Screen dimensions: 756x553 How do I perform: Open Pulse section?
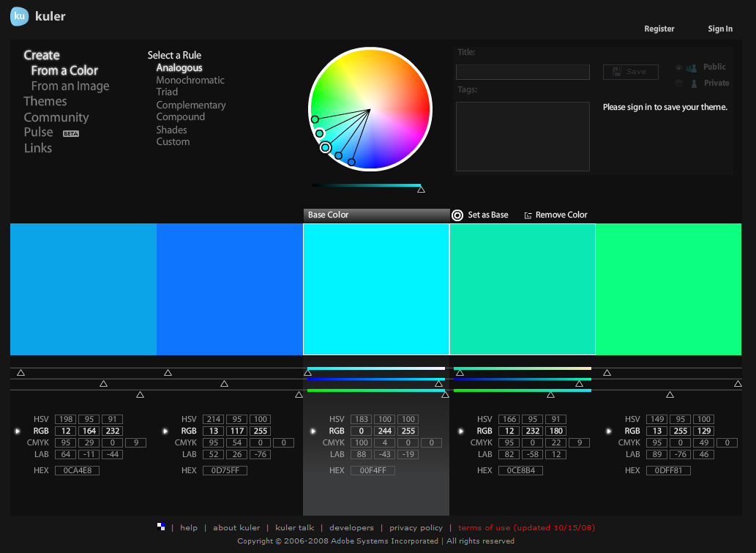(39, 133)
